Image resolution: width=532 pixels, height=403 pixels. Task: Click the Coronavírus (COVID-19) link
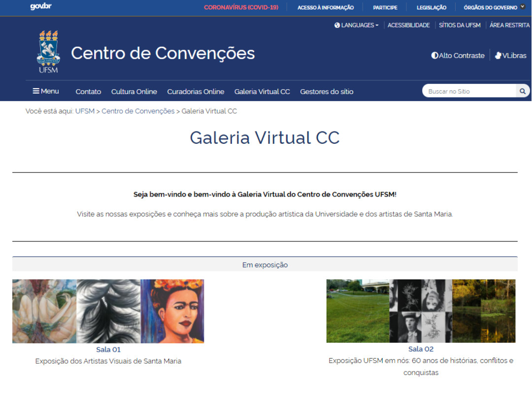241,7
